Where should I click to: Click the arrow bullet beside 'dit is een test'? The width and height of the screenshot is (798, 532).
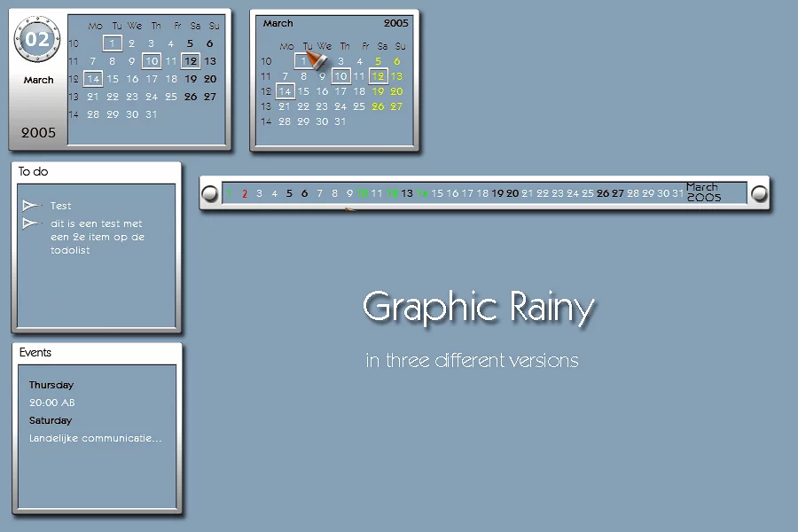(31, 223)
